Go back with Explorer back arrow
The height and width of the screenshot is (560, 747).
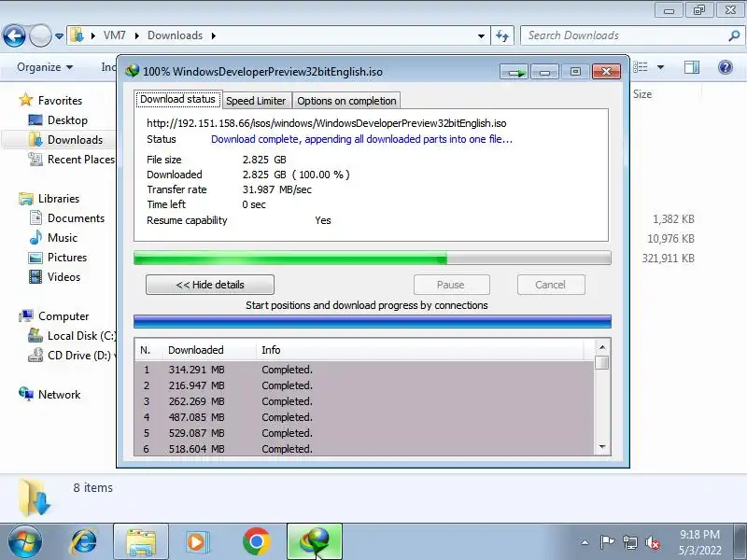14,35
